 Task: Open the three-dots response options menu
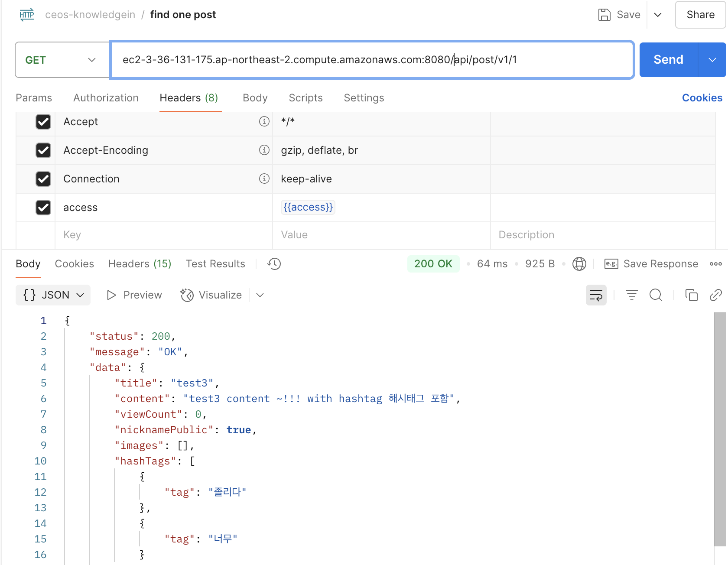click(x=716, y=264)
